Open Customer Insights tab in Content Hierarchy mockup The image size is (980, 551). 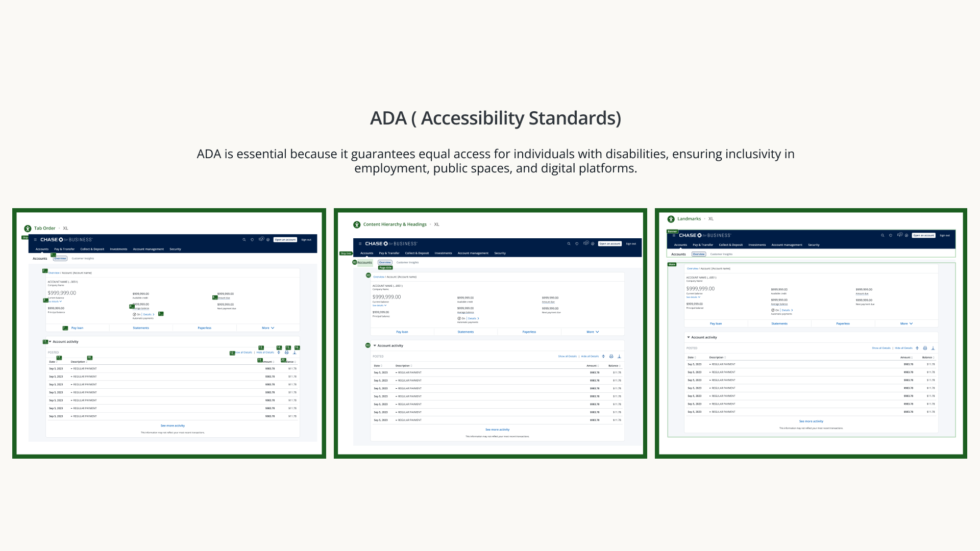click(x=407, y=263)
